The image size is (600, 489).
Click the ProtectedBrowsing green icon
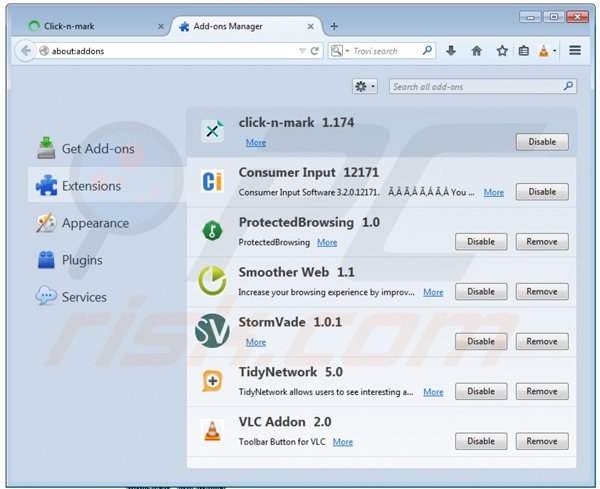212,231
